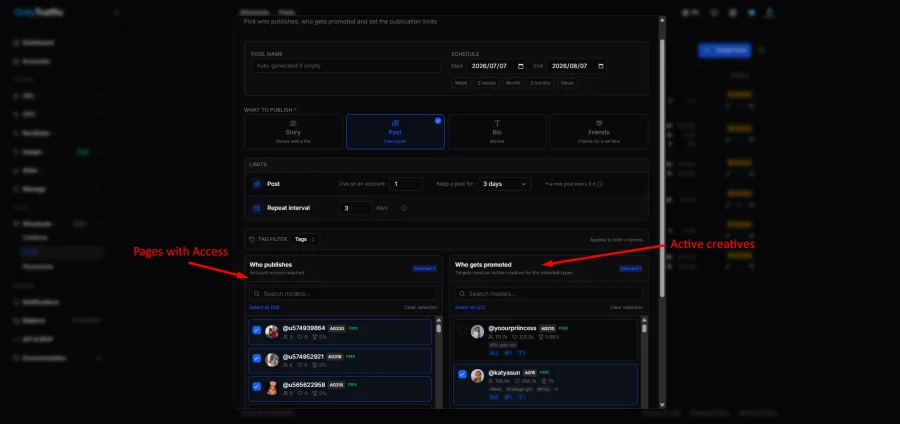The width and height of the screenshot is (900, 424).
Task: Click the Who publishes list scroll-up arrow
Action: pyautogui.click(x=439, y=320)
